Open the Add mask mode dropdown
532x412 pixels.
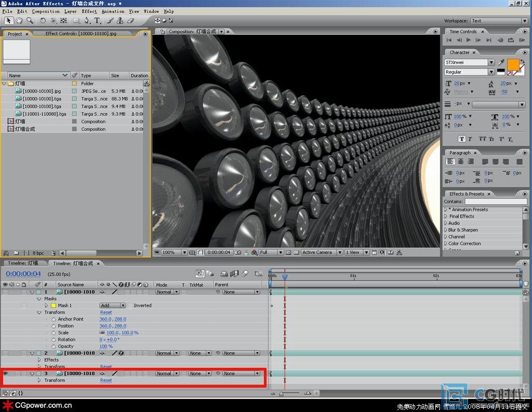113,305
